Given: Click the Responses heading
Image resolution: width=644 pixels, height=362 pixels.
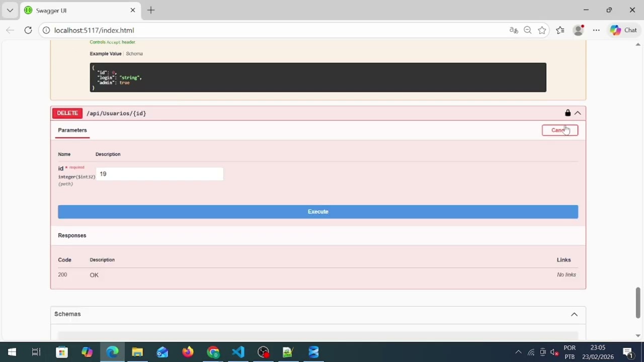Looking at the screenshot, I should pyautogui.click(x=72, y=235).
